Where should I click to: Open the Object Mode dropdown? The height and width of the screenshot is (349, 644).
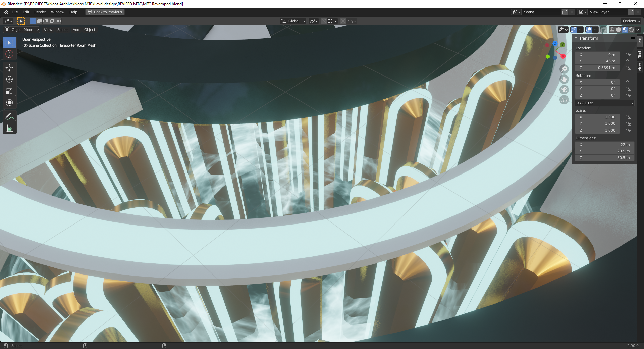[x=22, y=30]
